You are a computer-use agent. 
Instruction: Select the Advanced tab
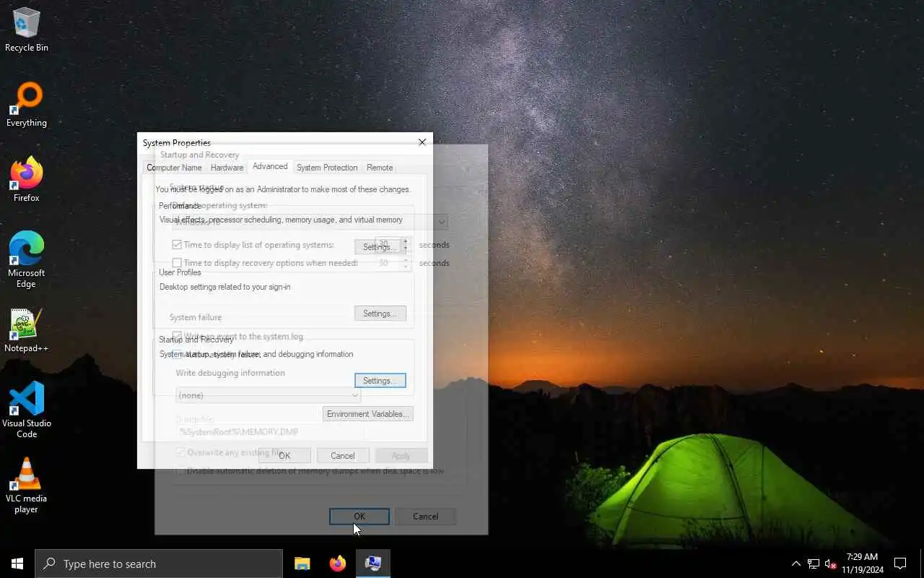pos(270,166)
